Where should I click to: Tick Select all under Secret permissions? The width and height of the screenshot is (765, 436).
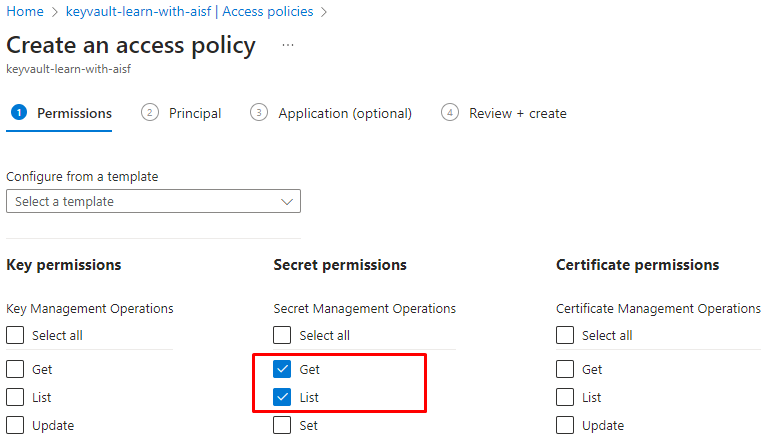click(x=282, y=335)
